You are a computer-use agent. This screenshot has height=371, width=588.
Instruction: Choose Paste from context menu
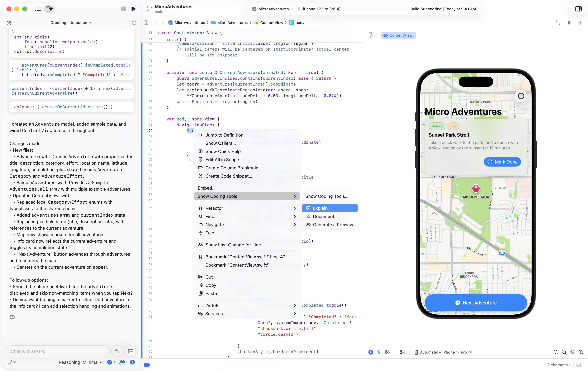pos(247,293)
